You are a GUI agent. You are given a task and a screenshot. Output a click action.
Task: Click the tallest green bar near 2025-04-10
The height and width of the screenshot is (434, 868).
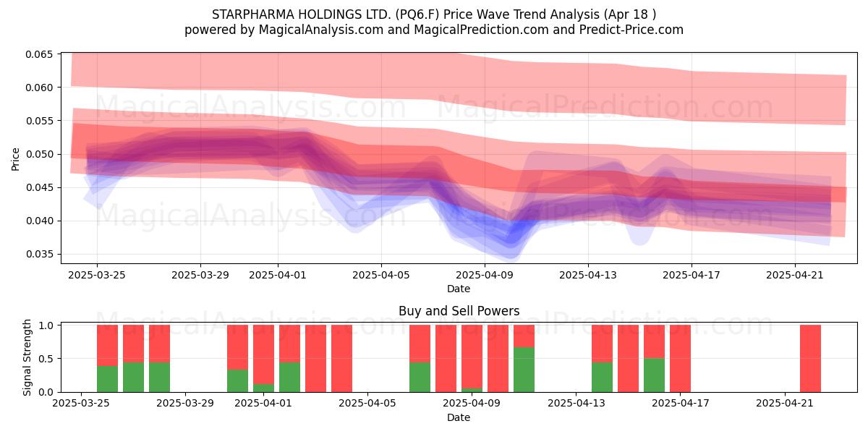point(524,370)
